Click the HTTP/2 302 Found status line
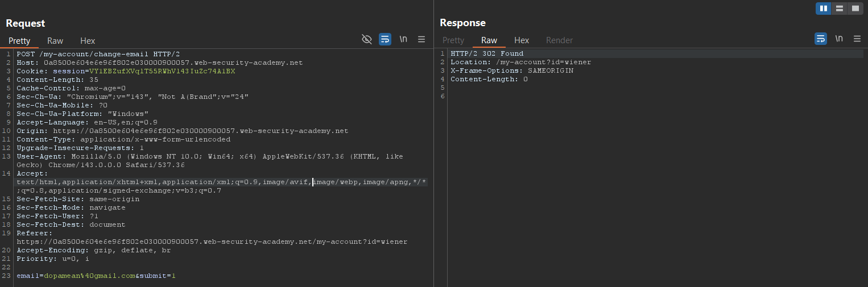Image resolution: width=868 pixels, height=287 pixels. pyautogui.click(x=487, y=53)
